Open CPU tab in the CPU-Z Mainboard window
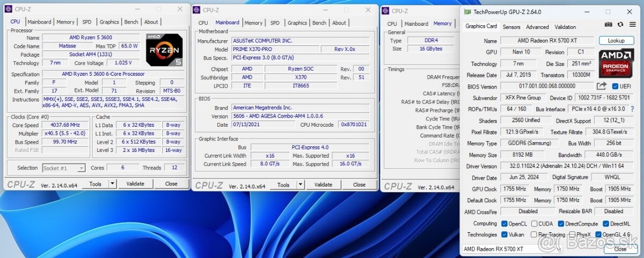Viewport: 644px width, 258px height. click(203, 23)
